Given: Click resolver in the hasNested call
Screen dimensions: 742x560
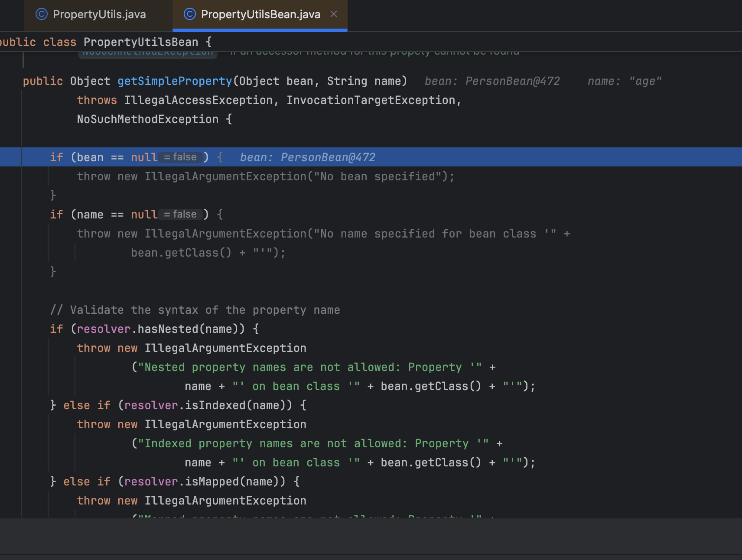Looking at the screenshot, I should (104, 329).
